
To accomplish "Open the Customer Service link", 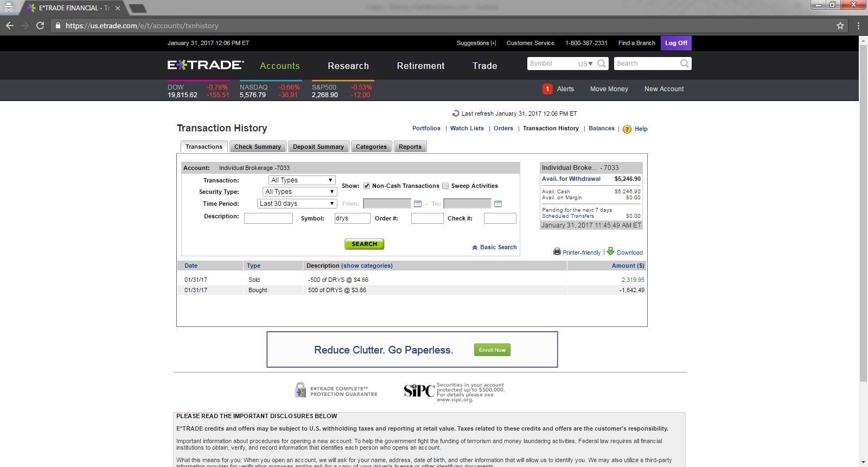I will (531, 43).
